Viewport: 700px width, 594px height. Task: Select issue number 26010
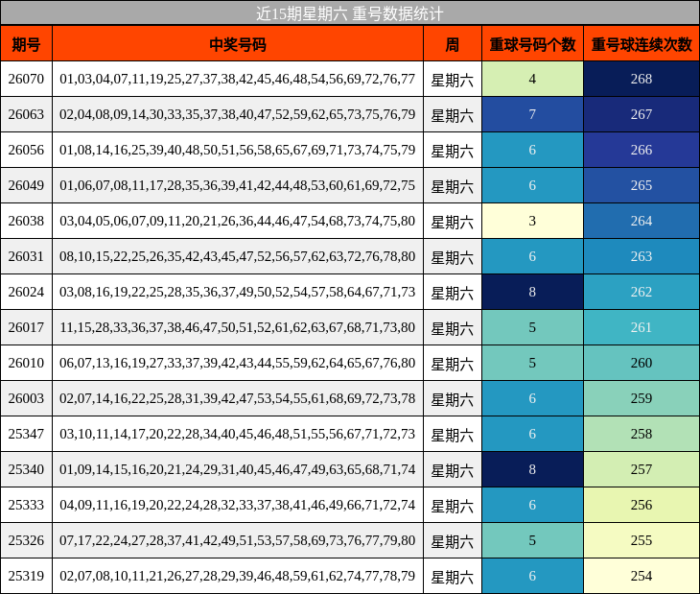[26, 363]
